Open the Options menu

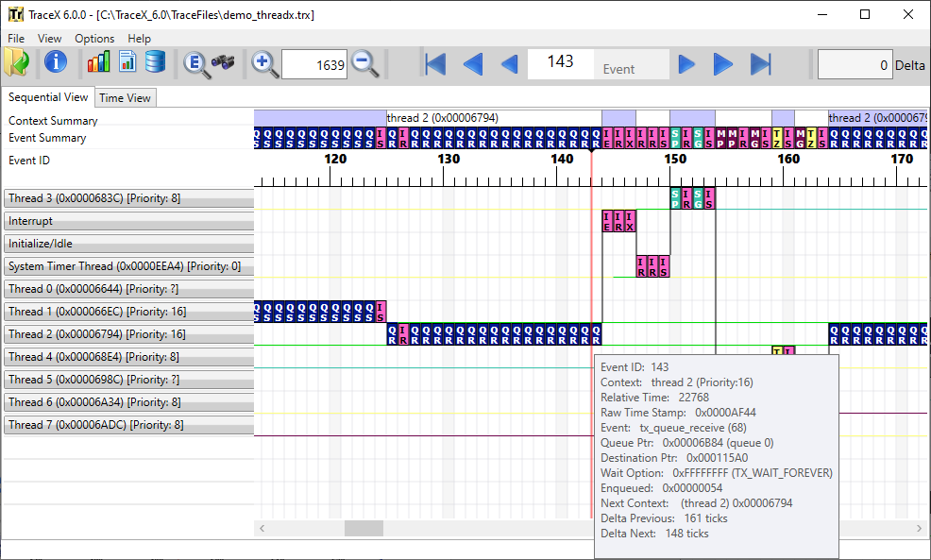point(94,39)
